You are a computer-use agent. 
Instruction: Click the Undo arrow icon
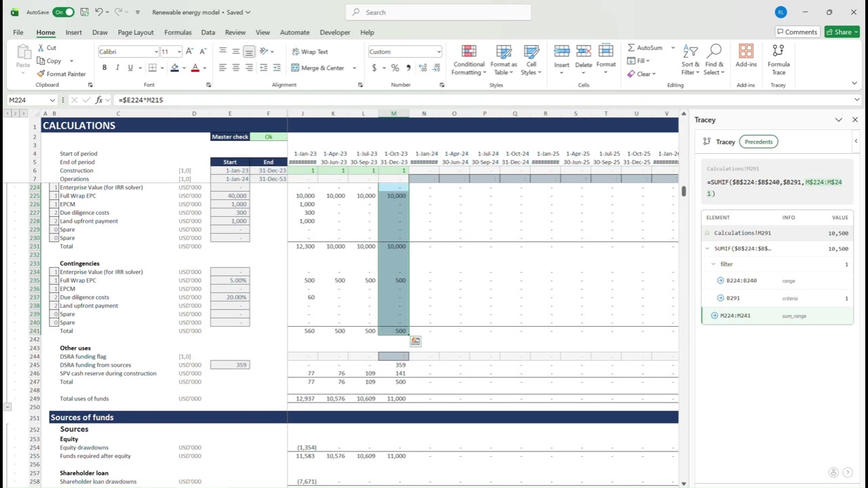(99, 12)
